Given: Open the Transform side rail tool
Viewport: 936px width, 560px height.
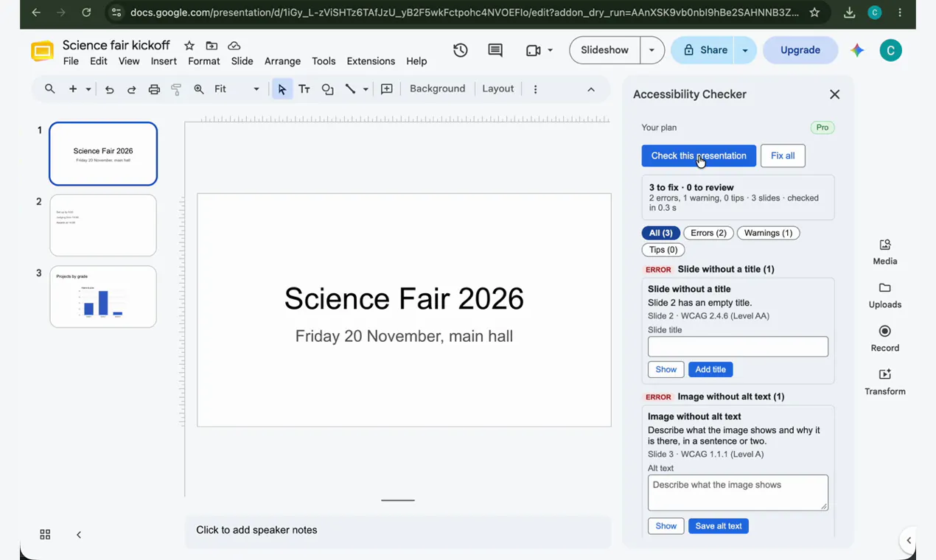Looking at the screenshot, I should (885, 382).
